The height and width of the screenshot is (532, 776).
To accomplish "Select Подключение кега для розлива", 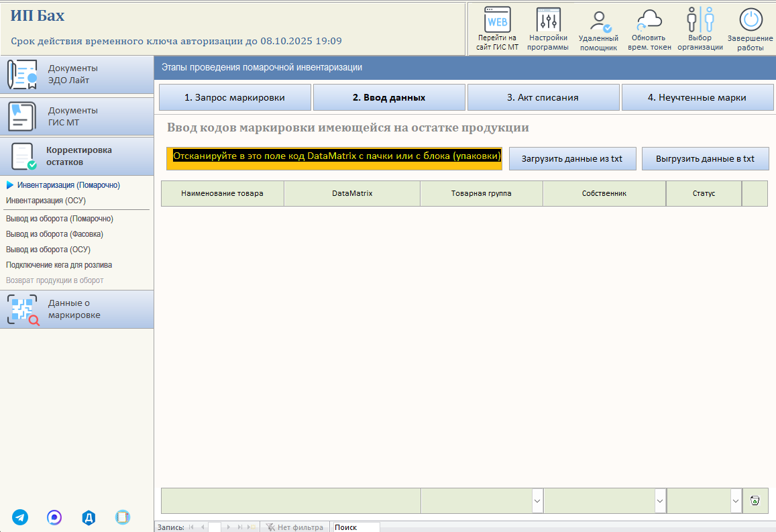I will [x=59, y=265].
